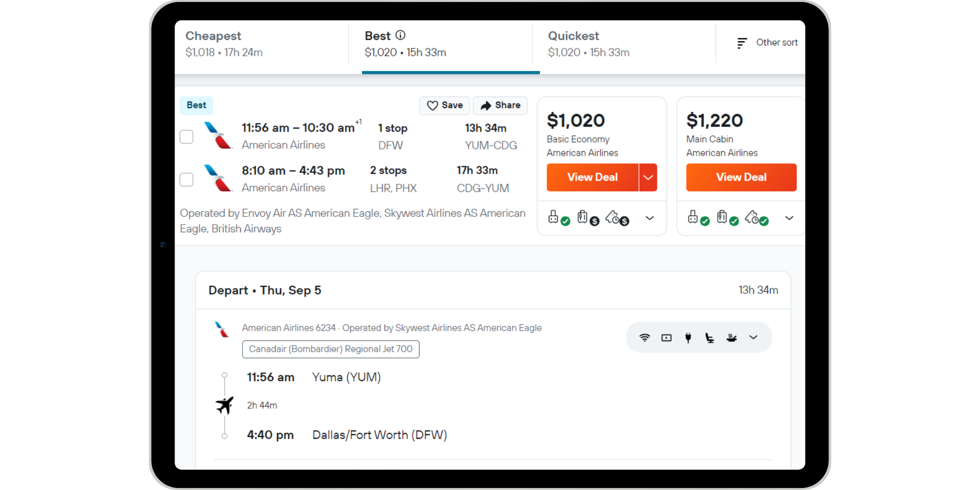Tick the checkbox for the 8:10 am flight
Image resolution: width=980 pixels, height=490 pixels.
[186, 180]
